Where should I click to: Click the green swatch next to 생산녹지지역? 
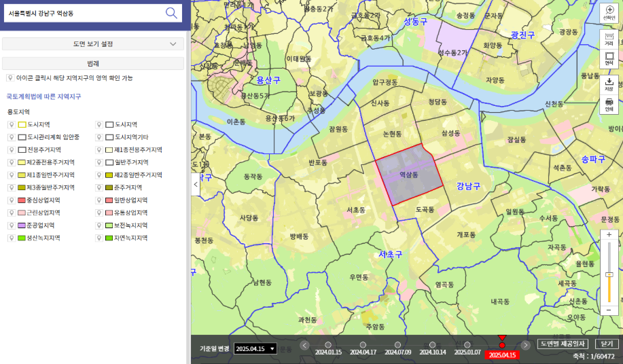point(22,238)
